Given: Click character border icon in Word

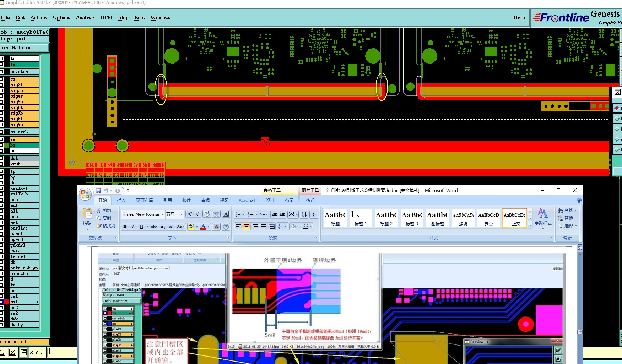Looking at the screenshot, I should pos(226,214).
